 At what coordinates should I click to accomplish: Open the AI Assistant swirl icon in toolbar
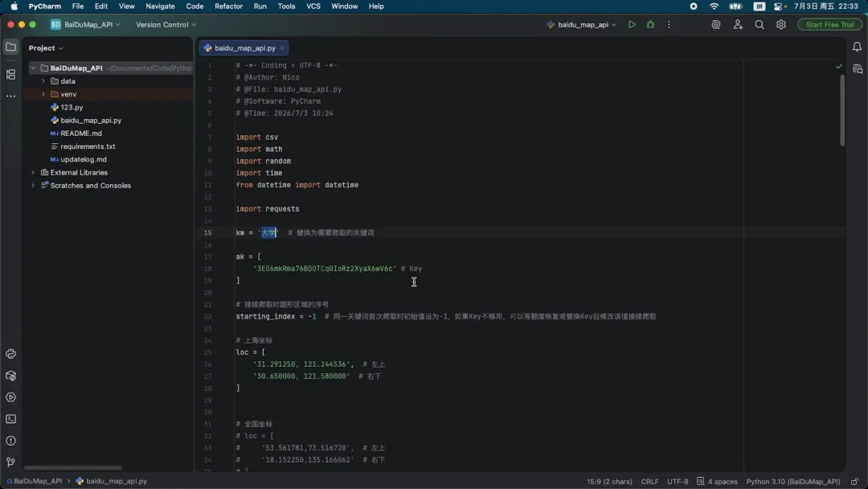click(716, 24)
